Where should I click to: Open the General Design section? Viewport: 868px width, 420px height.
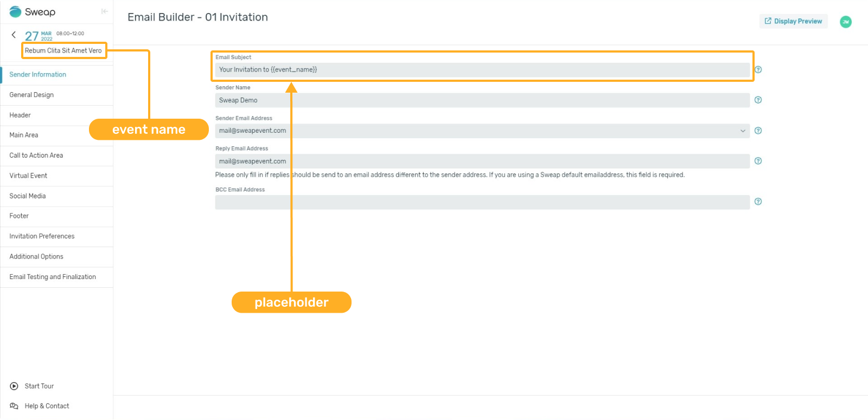pyautogui.click(x=57, y=95)
